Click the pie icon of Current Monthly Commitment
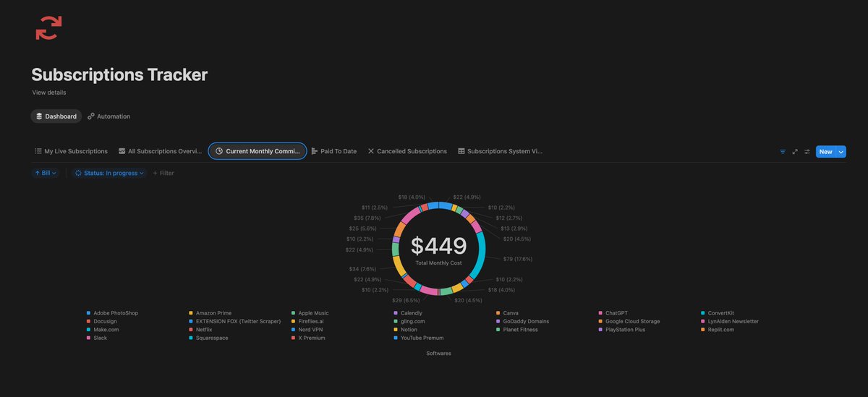Image resolution: width=868 pixels, height=397 pixels. coord(219,151)
